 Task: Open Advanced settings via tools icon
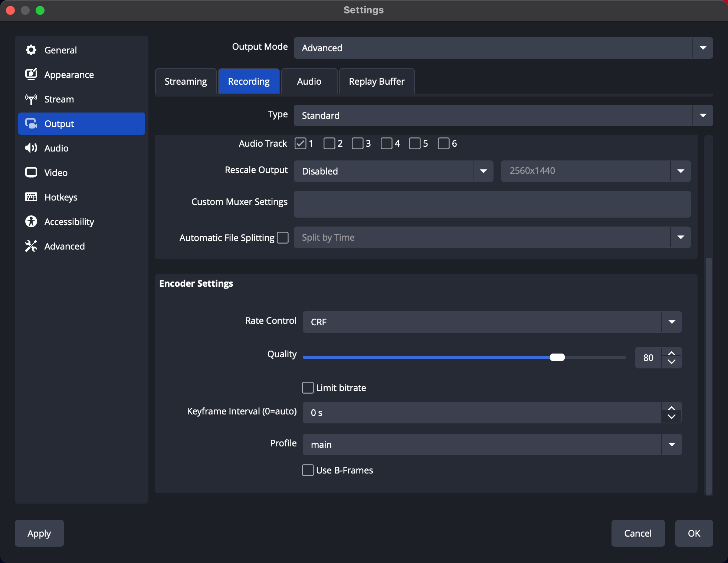32,246
